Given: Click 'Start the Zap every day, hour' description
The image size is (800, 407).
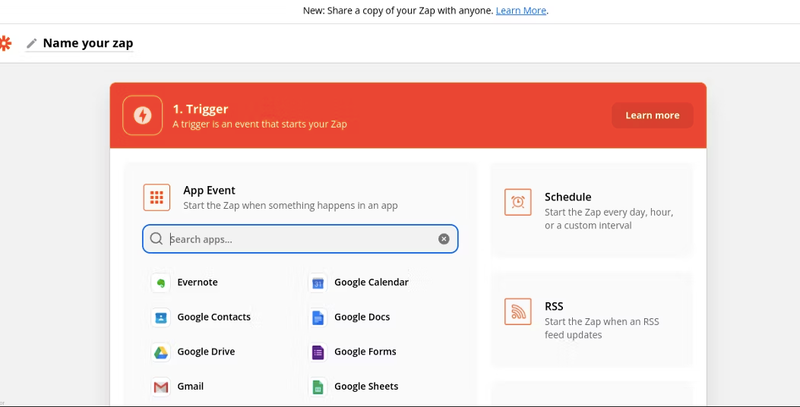Looking at the screenshot, I should (609, 219).
